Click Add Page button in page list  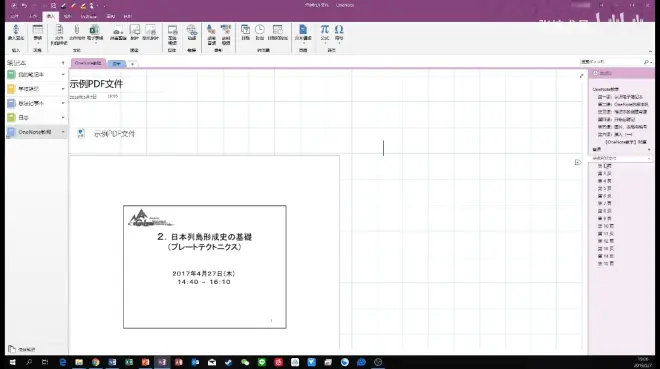point(602,73)
